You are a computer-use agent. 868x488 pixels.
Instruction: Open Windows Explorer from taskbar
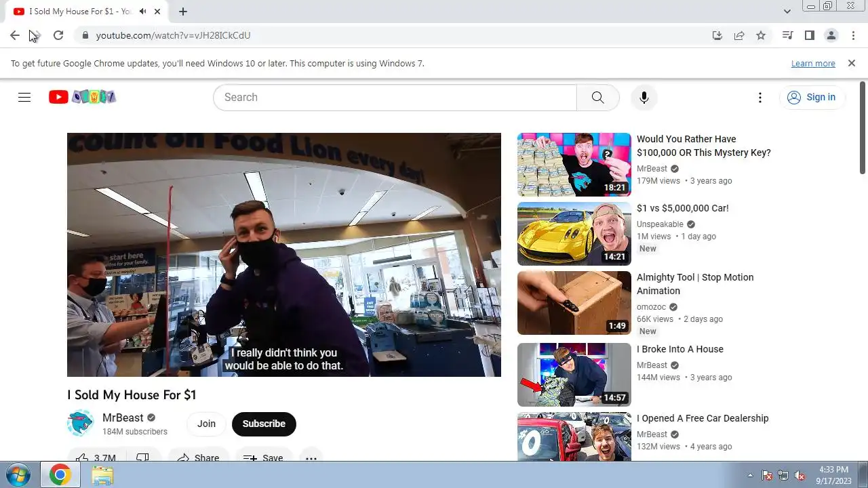click(x=102, y=475)
